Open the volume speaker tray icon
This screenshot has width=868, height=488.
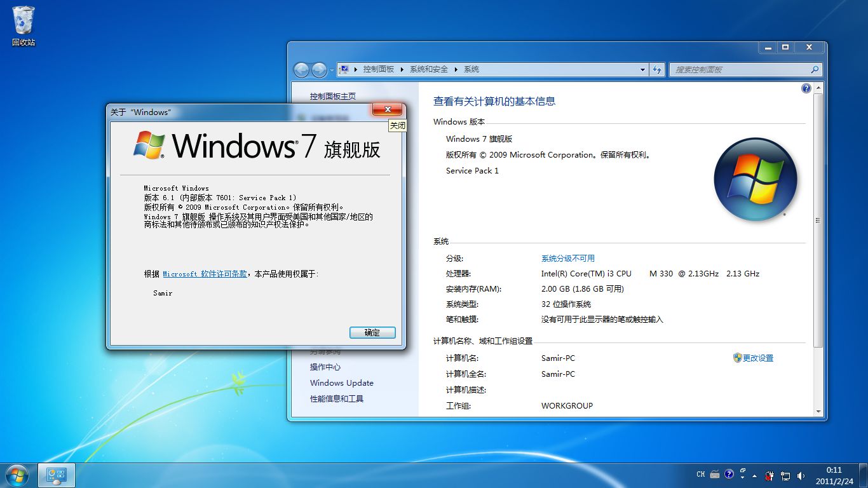pos(801,475)
